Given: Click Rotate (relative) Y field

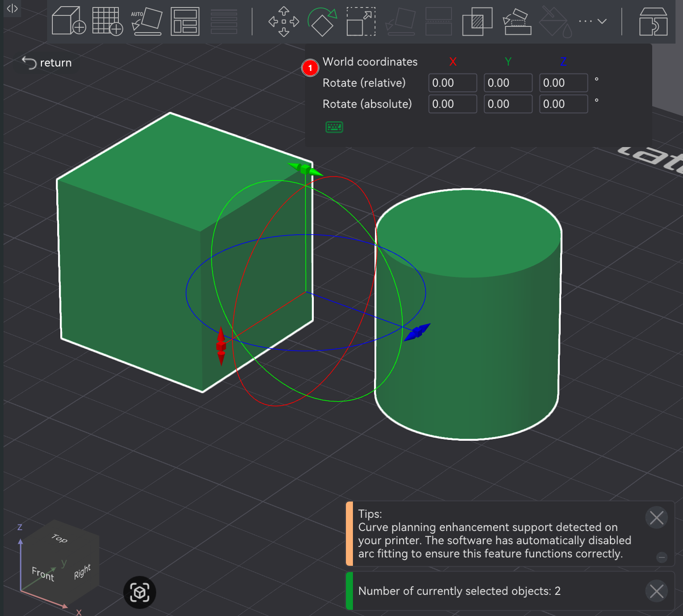Looking at the screenshot, I should pyautogui.click(x=508, y=83).
